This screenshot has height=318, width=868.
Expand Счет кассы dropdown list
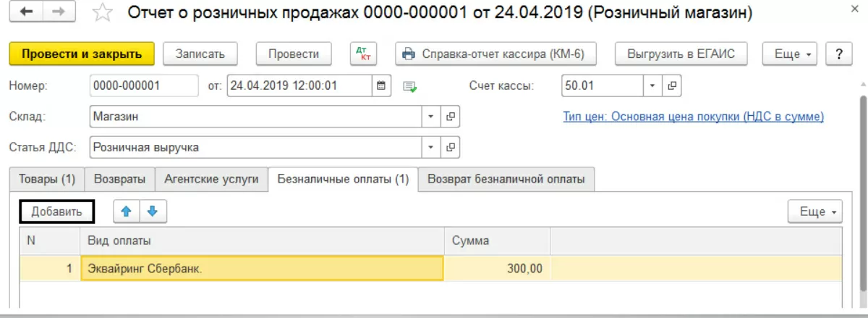pyautogui.click(x=652, y=85)
